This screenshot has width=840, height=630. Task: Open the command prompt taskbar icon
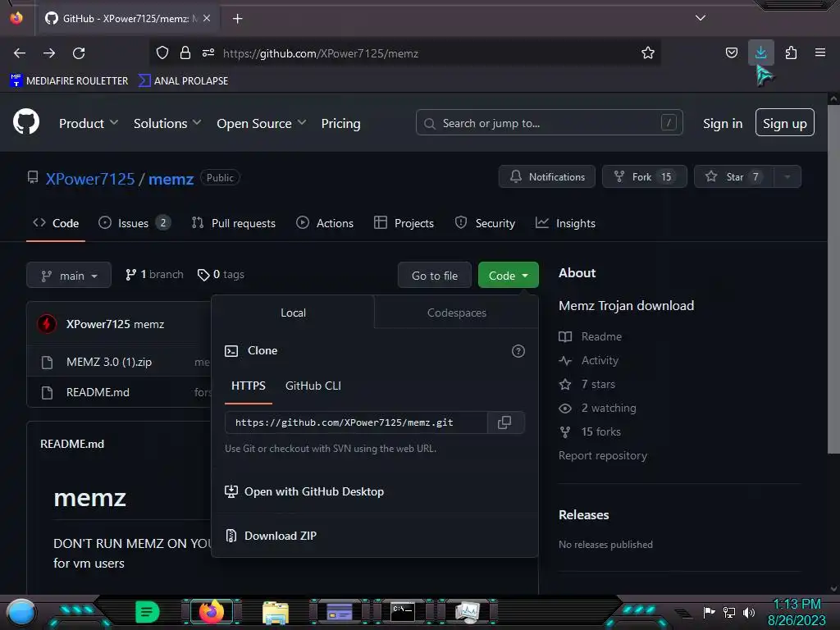tap(402, 611)
